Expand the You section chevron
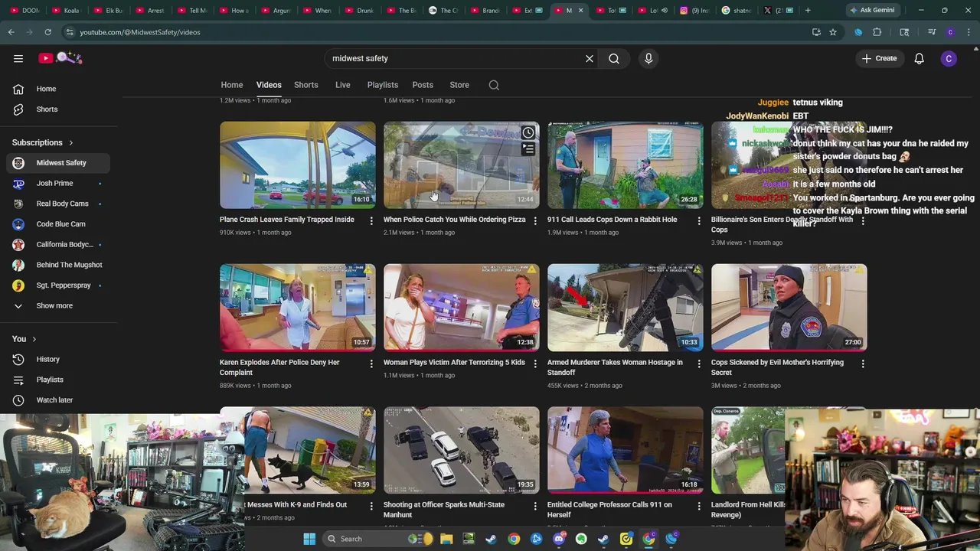Screen dimensions: 980x551 tap(34, 339)
